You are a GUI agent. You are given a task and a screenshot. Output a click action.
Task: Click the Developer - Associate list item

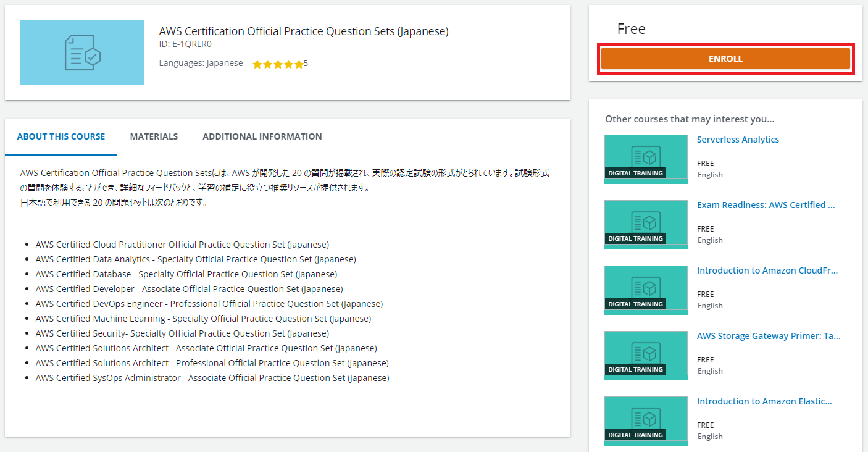coord(189,289)
